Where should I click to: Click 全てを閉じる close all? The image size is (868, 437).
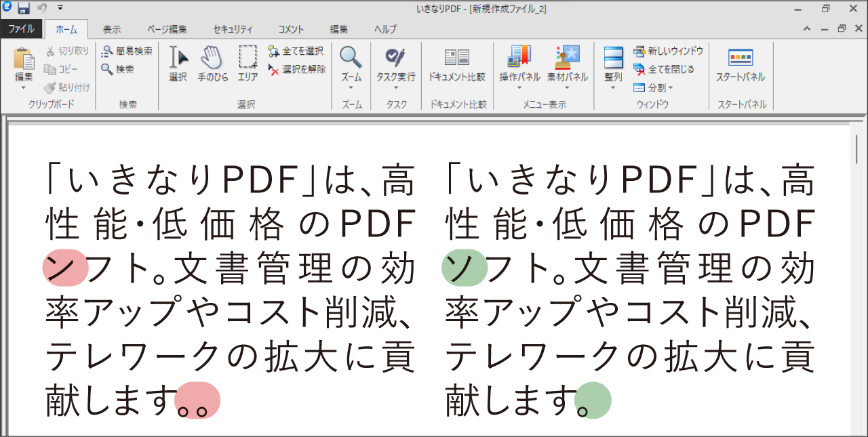(x=663, y=69)
